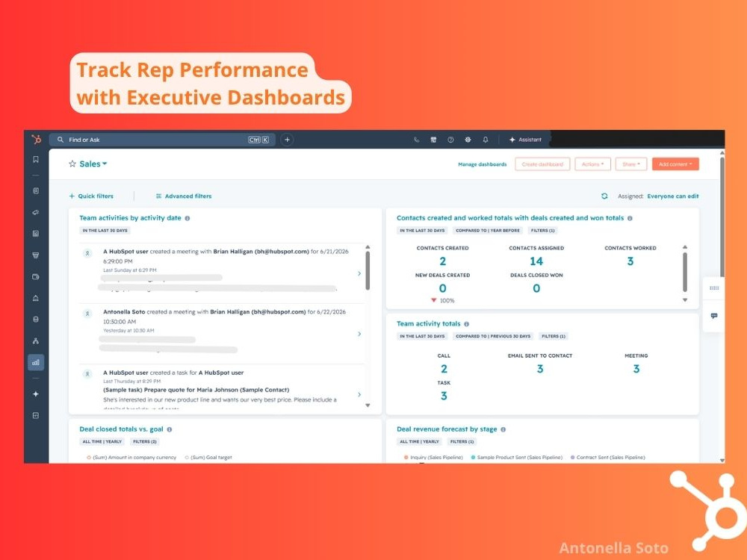The image size is (747, 560).
Task: Click Quick filters
Action: point(91,196)
